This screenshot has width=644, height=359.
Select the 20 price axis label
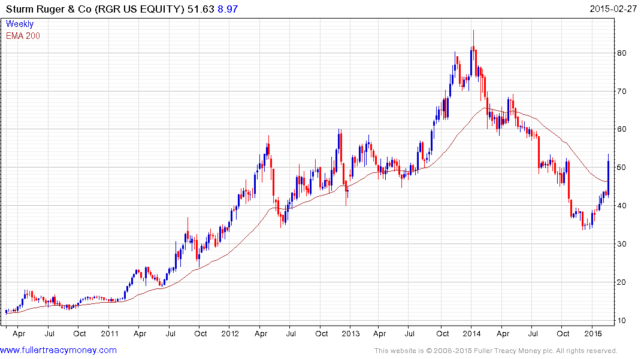621,282
